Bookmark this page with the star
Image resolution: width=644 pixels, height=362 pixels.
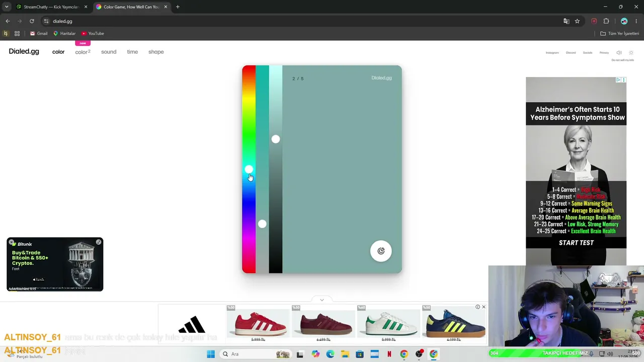577,21
